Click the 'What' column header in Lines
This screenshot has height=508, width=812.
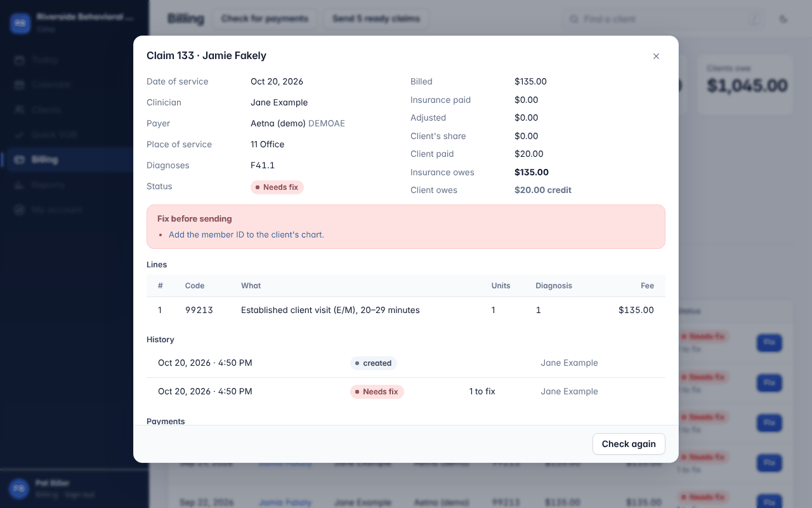[251, 286]
